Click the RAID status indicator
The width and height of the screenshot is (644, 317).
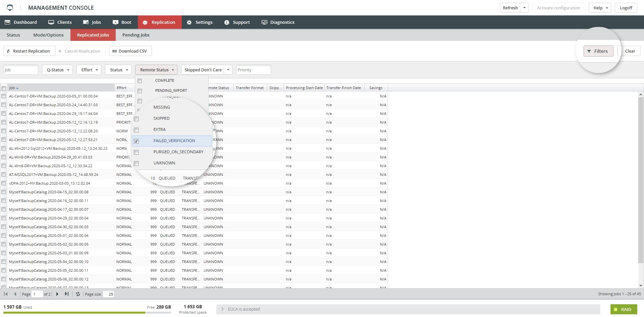[623, 309]
